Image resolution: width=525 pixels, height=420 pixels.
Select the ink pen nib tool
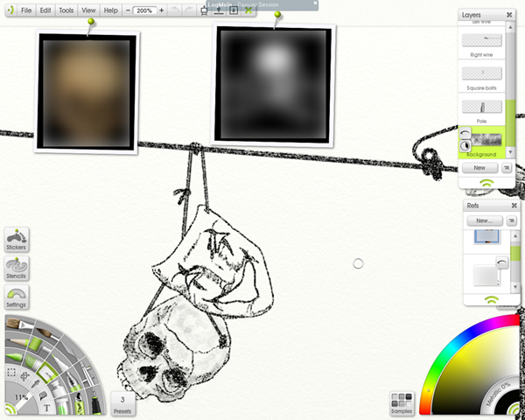[x=74, y=383]
